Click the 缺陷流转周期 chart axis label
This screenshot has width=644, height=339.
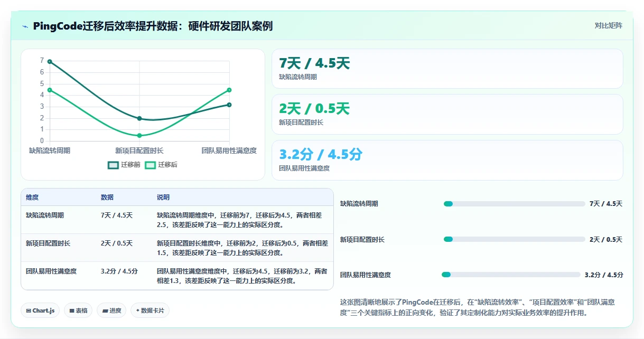point(50,150)
